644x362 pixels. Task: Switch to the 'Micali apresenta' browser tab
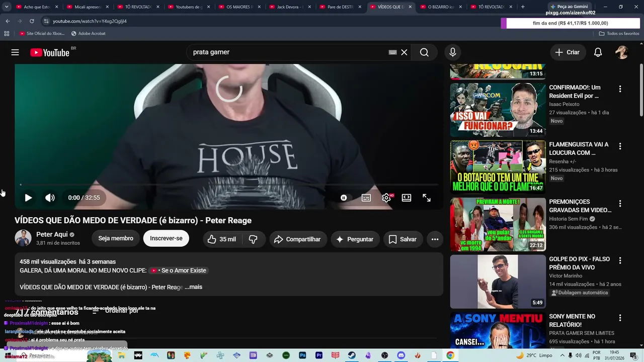tap(88, 7)
